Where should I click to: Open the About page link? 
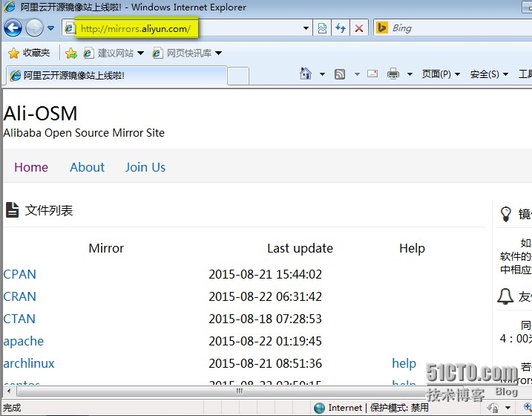tap(87, 167)
